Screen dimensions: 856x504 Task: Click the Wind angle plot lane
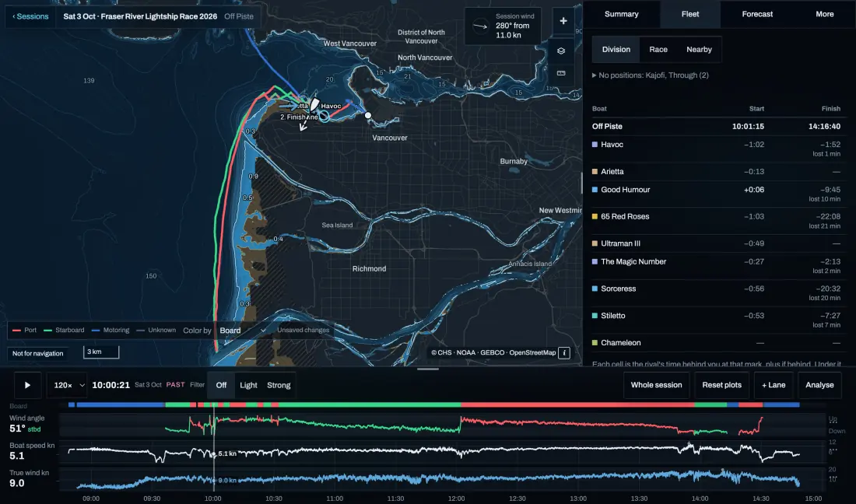[442, 425]
